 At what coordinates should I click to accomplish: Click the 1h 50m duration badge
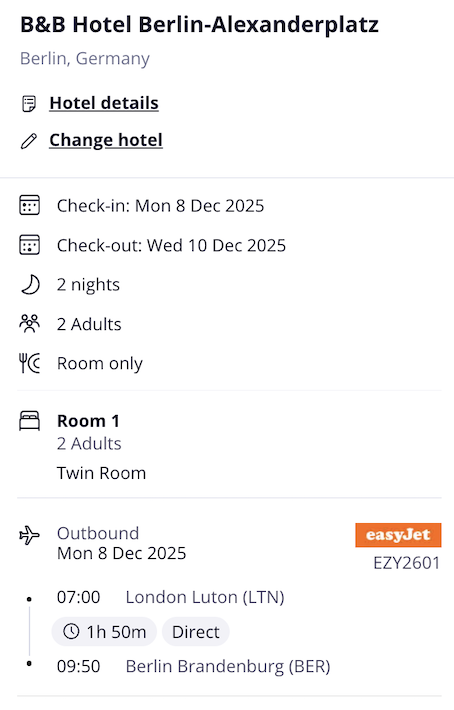104,632
